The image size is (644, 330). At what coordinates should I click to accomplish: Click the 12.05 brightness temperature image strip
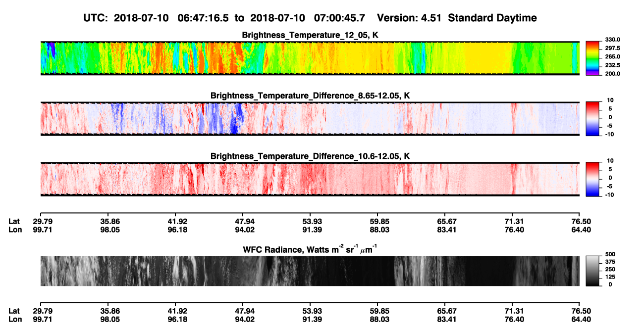(x=310, y=58)
